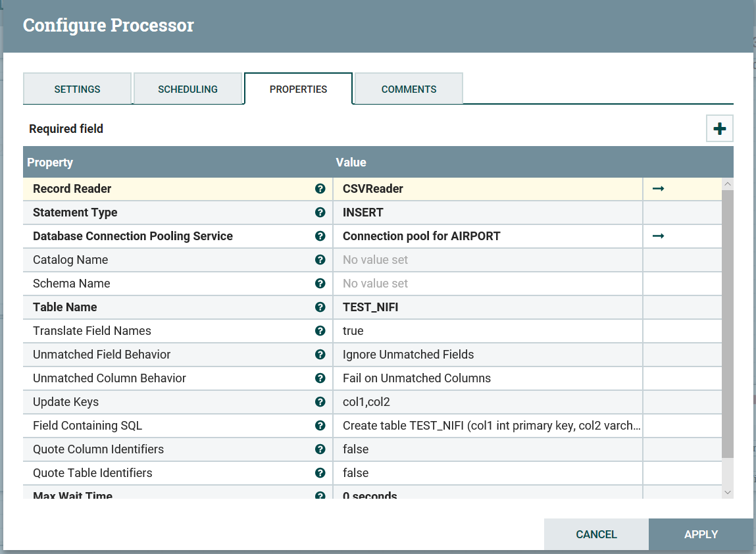756x554 pixels.
Task: Click help icon for Field Containing SQL
Action: [320, 426]
